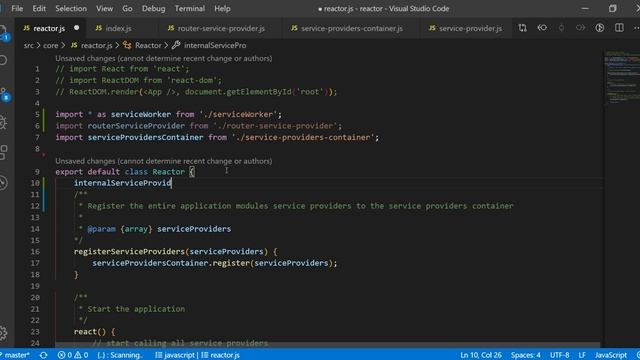Change line ending via LF indicator
Screen dimensions: 640x360
[x=582, y=355]
